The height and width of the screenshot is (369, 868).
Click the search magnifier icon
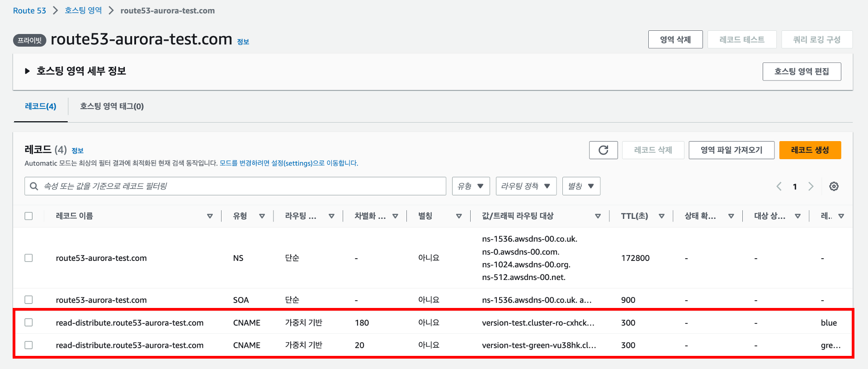[34, 186]
